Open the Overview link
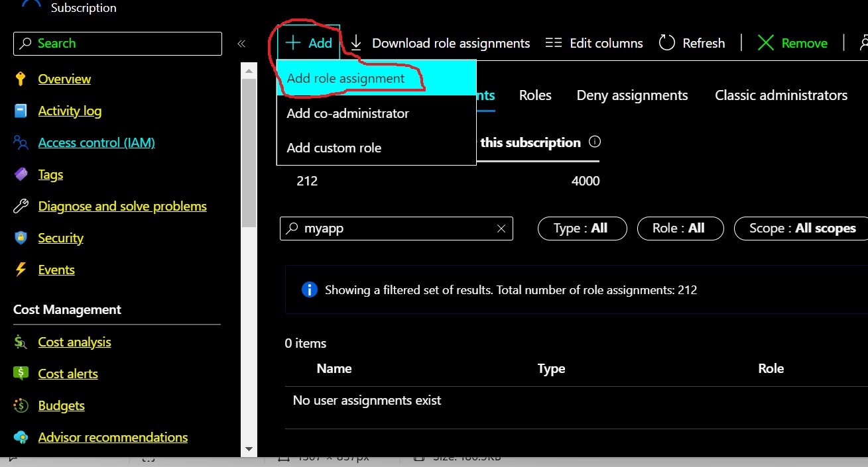The image size is (868, 467). 64,79
